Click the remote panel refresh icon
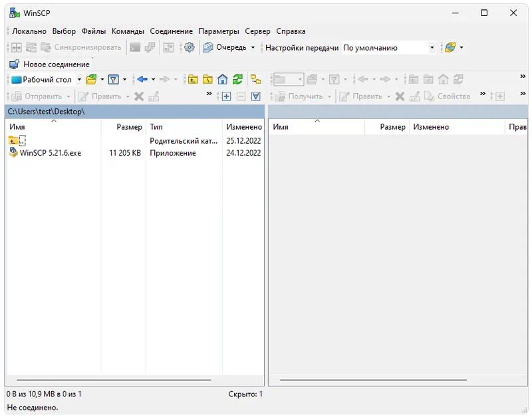The image size is (532, 419). tap(458, 80)
